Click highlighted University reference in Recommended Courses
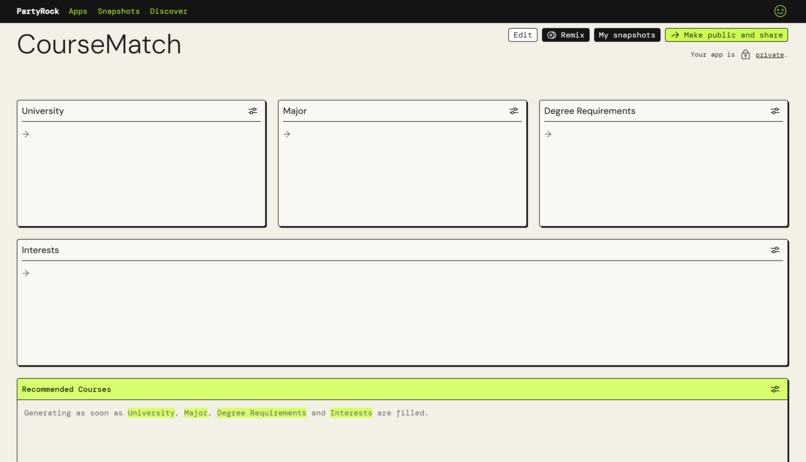The image size is (806, 462). [x=151, y=413]
